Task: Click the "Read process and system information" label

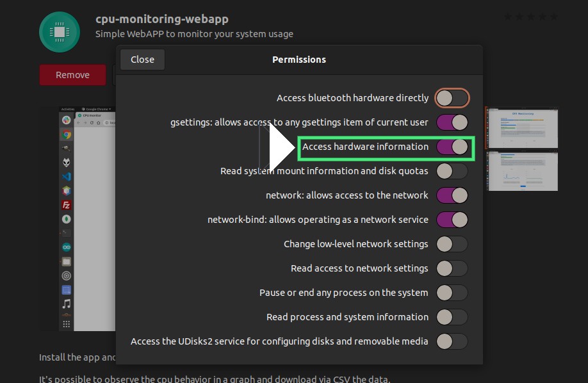Action: pos(347,318)
